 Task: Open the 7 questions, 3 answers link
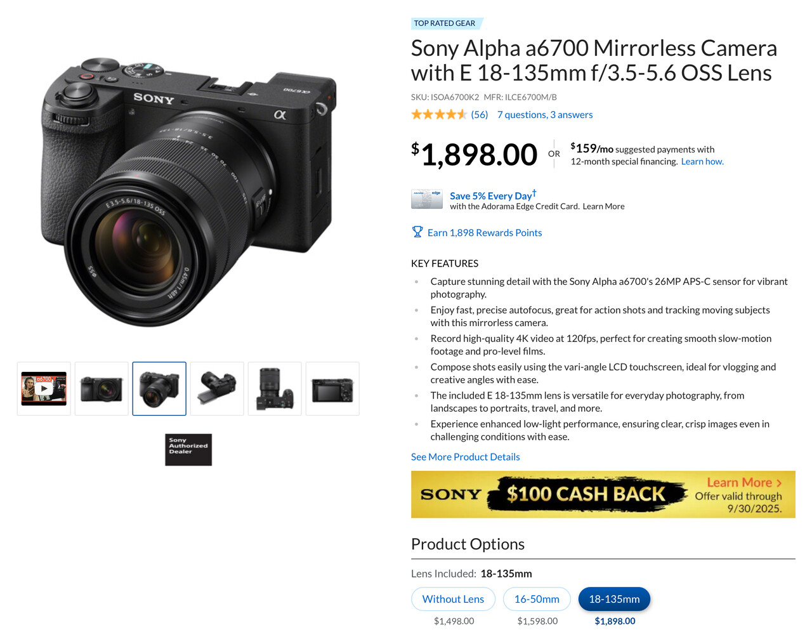click(x=545, y=115)
